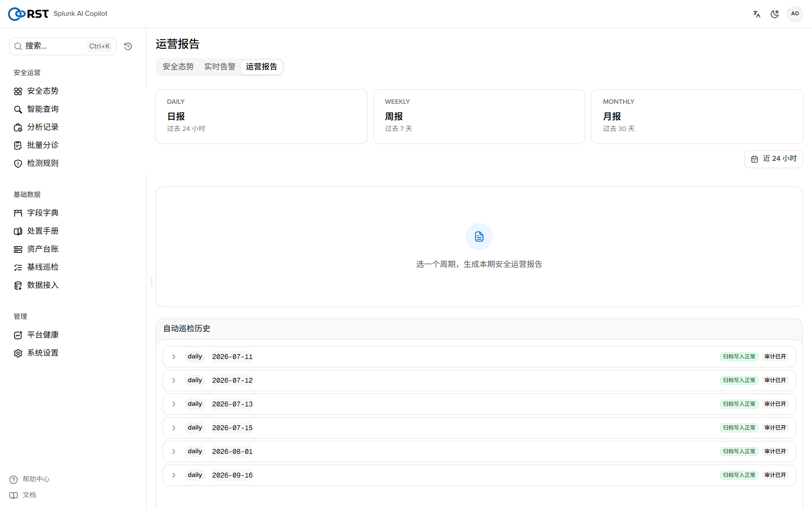This screenshot has width=812, height=508.
Task: Open the 近 24 小时 time range picker
Action: 773,159
